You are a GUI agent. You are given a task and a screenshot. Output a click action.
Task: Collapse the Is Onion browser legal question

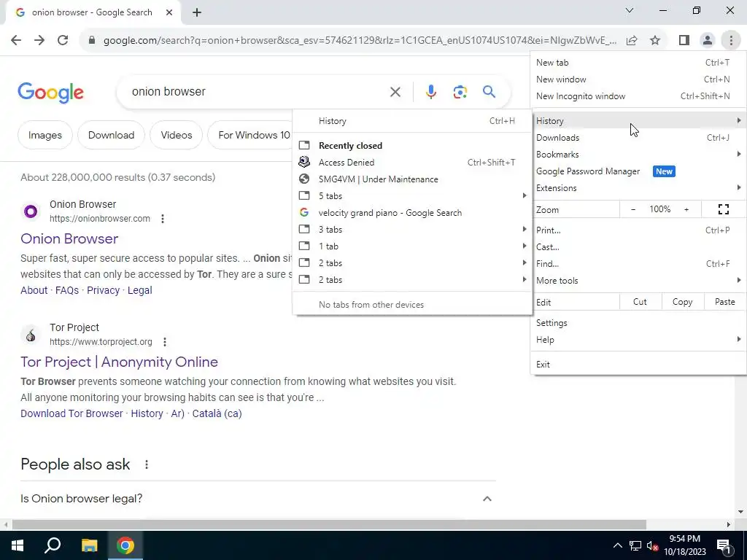pyautogui.click(x=487, y=499)
